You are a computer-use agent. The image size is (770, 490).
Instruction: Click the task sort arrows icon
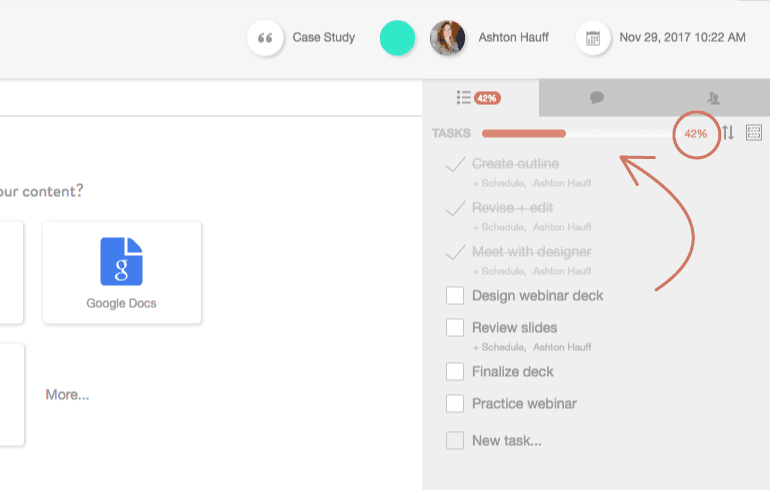pyautogui.click(x=728, y=133)
